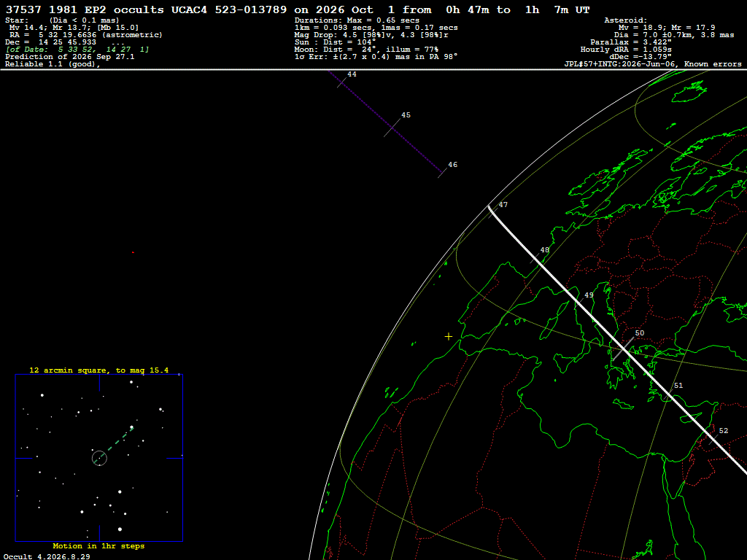The height and width of the screenshot is (560, 747).
Task: Click the green dashed asteroid motion line
Action: tap(116, 444)
